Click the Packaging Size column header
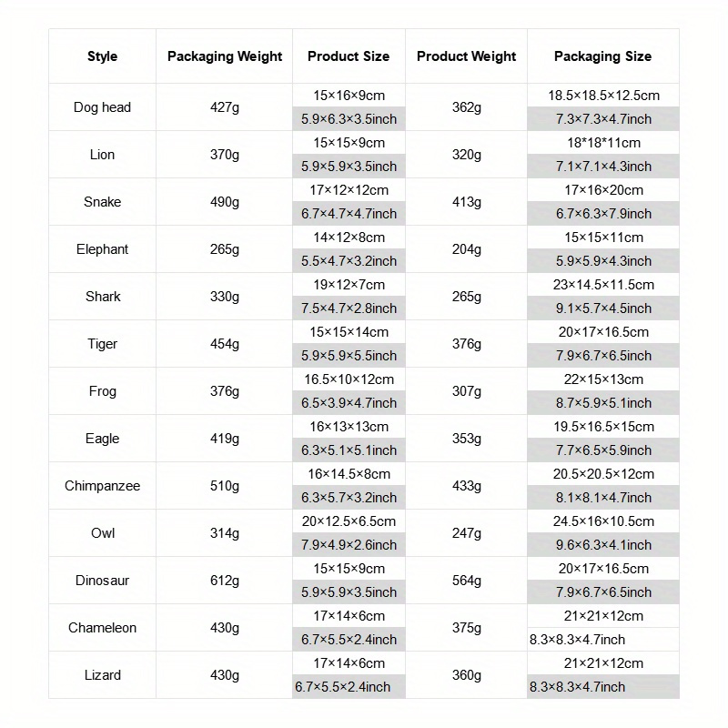This screenshot has width=728, height=728. point(602,56)
